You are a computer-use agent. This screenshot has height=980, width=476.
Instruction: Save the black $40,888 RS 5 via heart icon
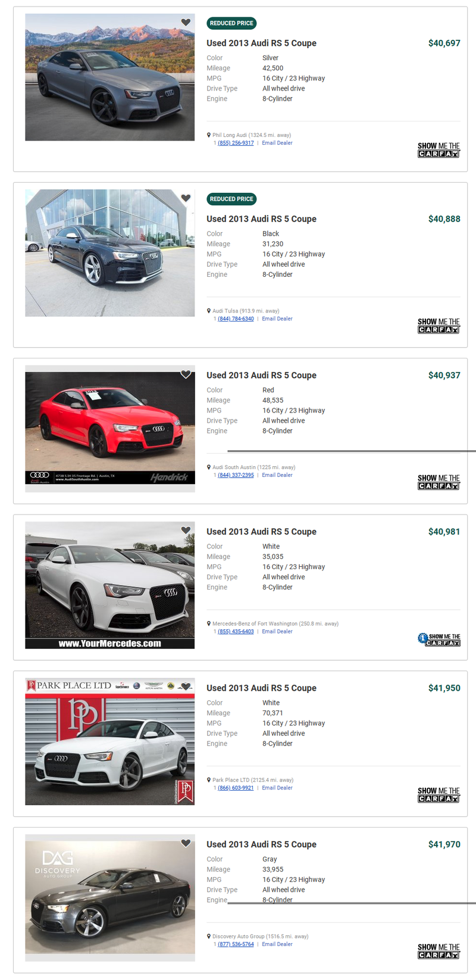coord(186,198)
